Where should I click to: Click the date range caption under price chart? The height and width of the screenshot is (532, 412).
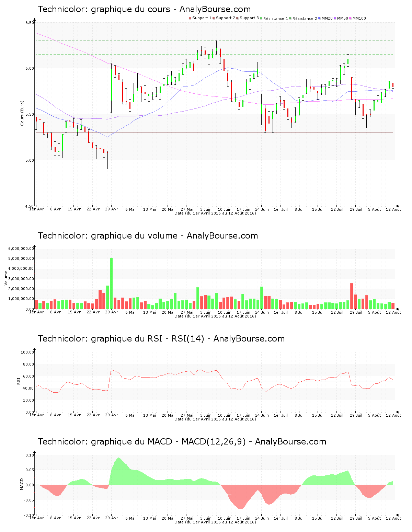coord(215,213)
